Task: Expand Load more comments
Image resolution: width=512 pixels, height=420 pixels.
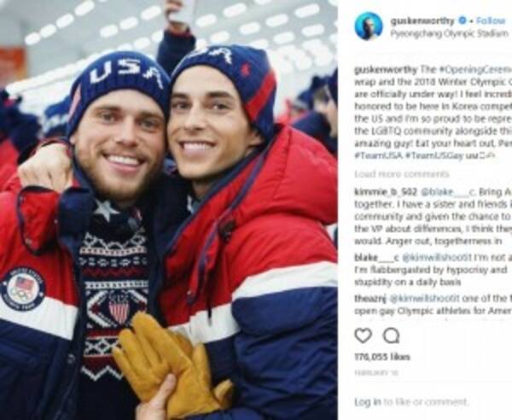Action: point(402,174)
